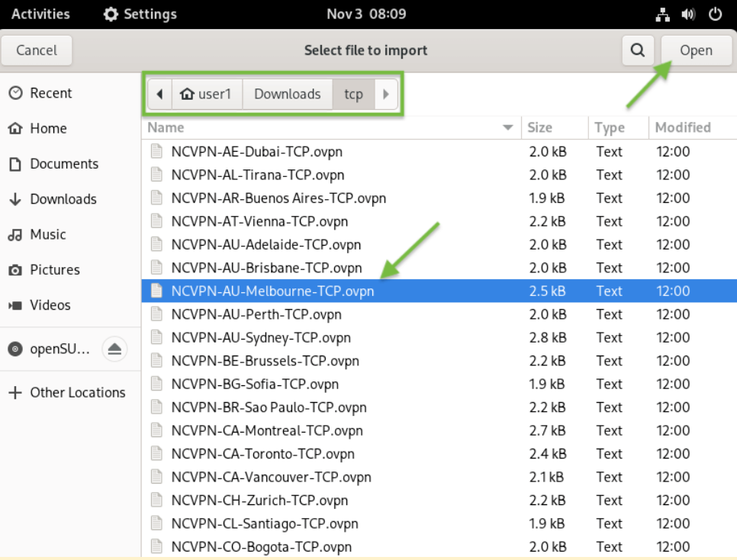Click the volume speaker icon
Screen dimensions: 737x560
[689, 14]
